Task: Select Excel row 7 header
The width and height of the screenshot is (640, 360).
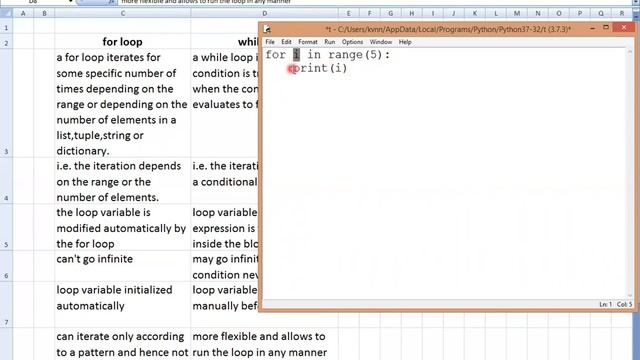Action: pos(6,304)
